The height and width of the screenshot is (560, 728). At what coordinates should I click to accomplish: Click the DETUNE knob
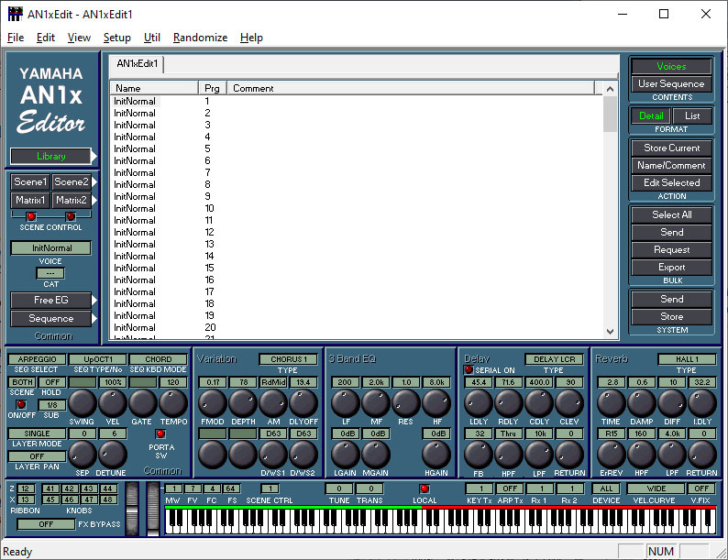[113, 455]
